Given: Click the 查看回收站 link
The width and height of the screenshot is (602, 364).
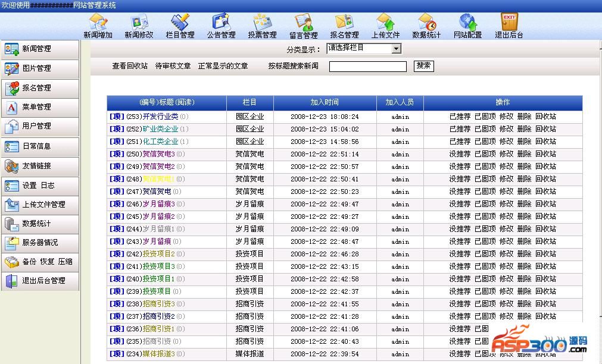Looking at the screenshot, I should click(x=130, y=66).
